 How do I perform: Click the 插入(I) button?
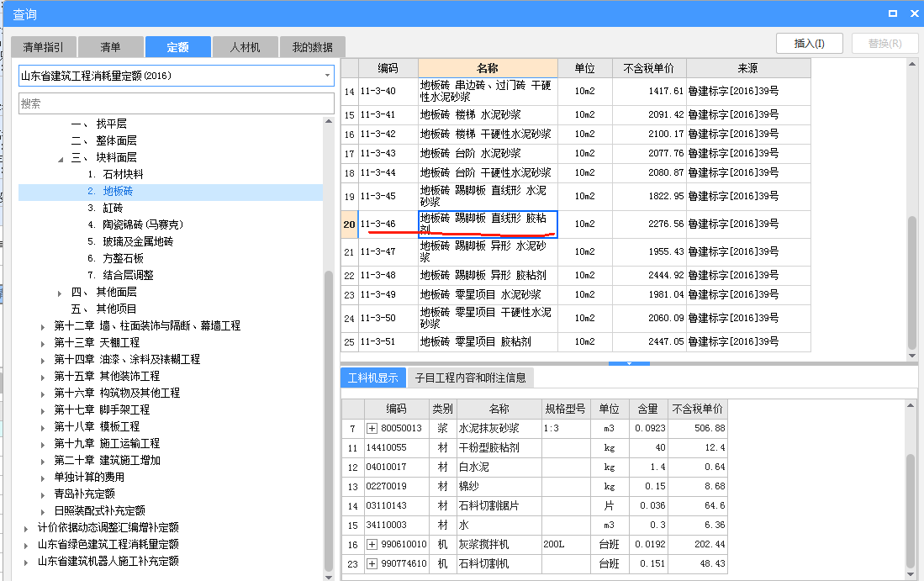point(809,44)
